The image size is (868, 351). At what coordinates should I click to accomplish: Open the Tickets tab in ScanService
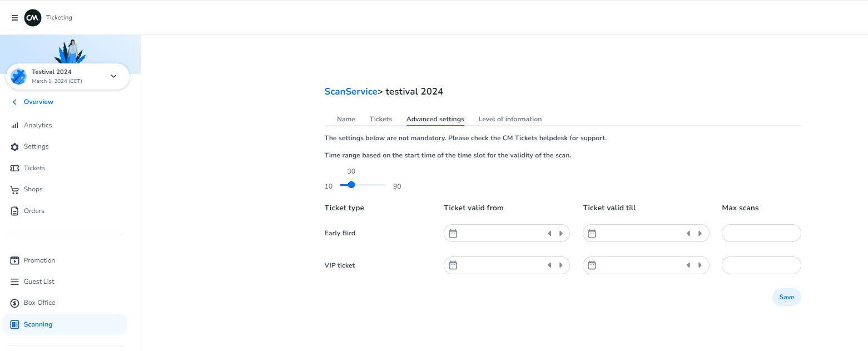[380, 119]
